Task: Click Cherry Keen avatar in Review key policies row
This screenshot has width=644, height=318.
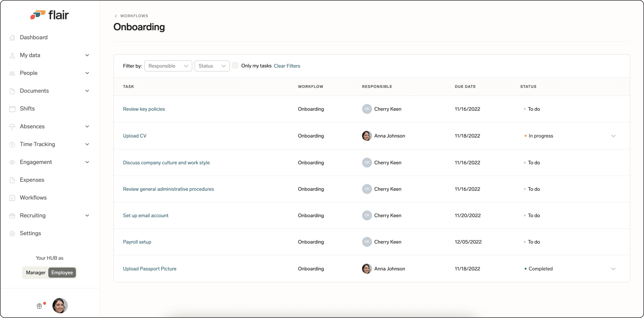Action: (x=367, y=109)
